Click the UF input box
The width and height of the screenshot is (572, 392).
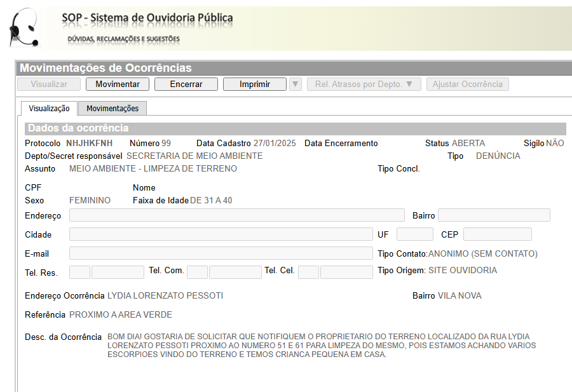pos(414,234)
